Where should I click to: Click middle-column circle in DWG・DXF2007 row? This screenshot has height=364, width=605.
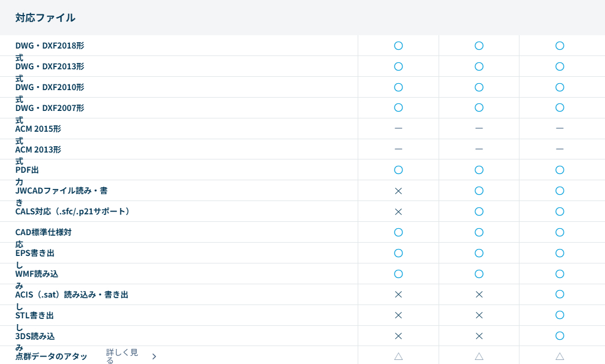pos(479,107)
